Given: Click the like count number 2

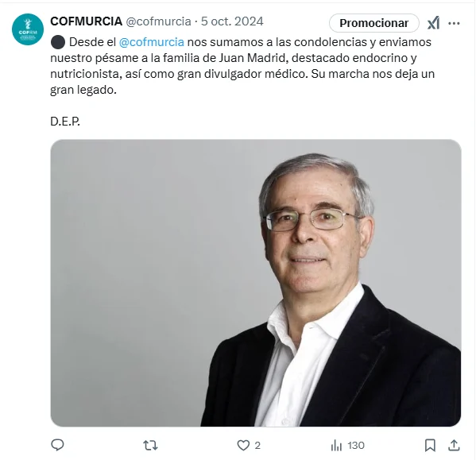Looking at the screenshot, I should coord(257,446).
